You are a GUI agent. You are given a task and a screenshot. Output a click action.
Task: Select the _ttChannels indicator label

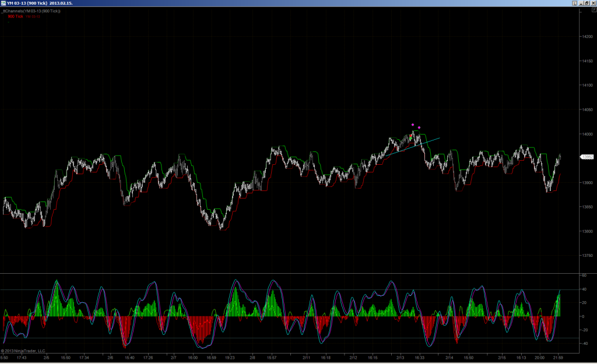pyautogui.click(x=31, y=11)
